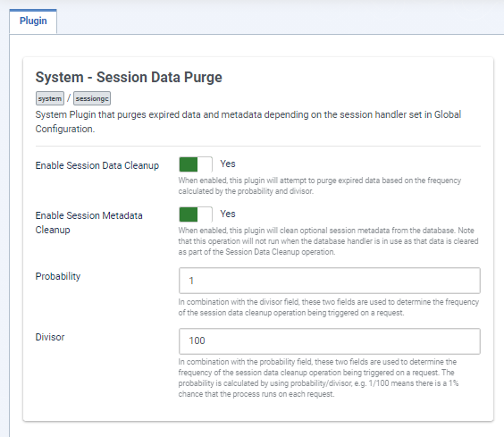The image size is (504, 437).
Task: Toggle Enable Session Data Cleanup switch
Action: click(x=196, y=164)
